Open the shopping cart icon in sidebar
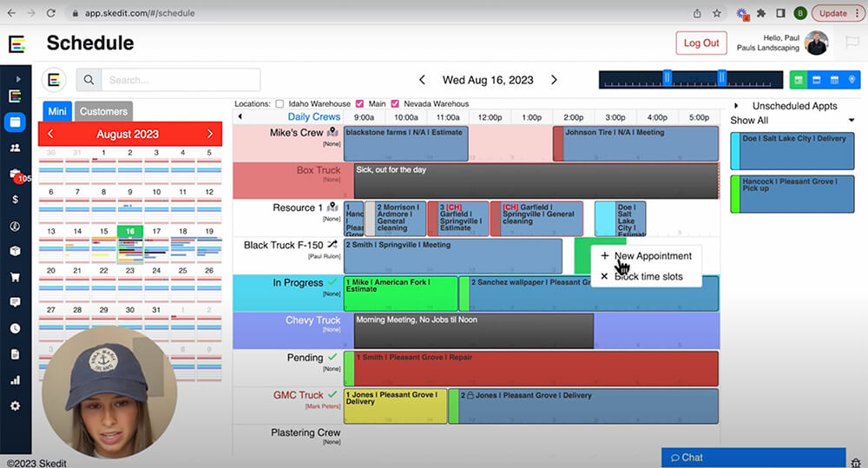This screenshot has height=468, width=868. point(15,277)
